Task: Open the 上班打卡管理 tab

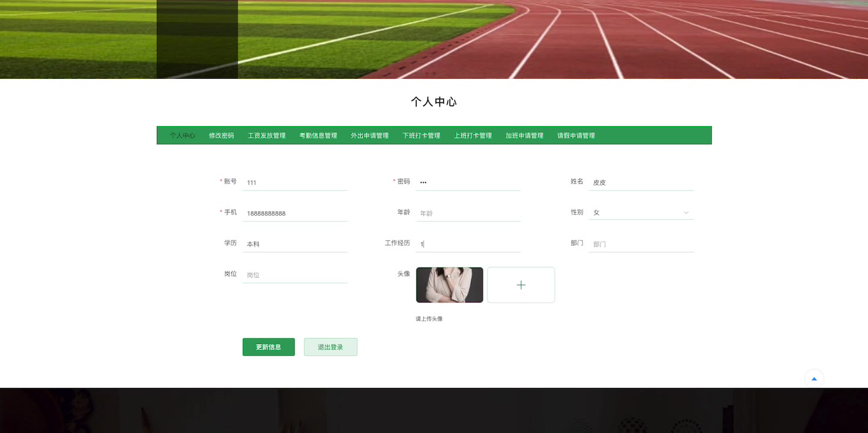Action: pos(473,135)
